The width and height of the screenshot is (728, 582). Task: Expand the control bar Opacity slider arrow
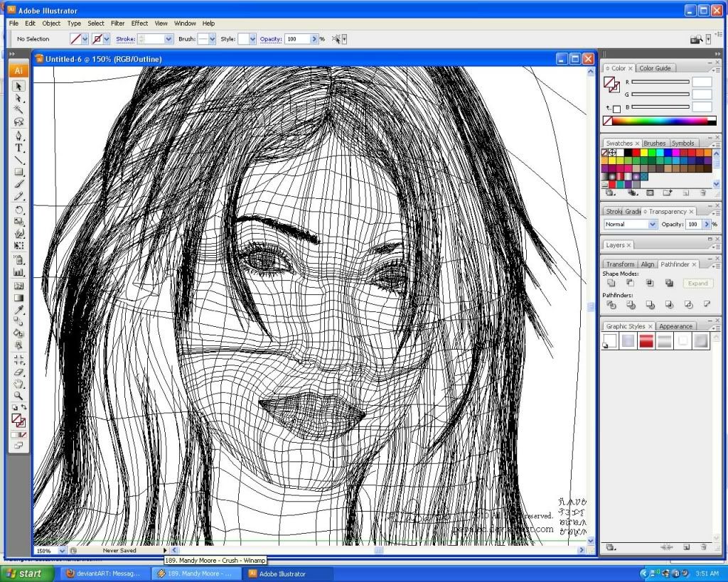click(314, 39)
